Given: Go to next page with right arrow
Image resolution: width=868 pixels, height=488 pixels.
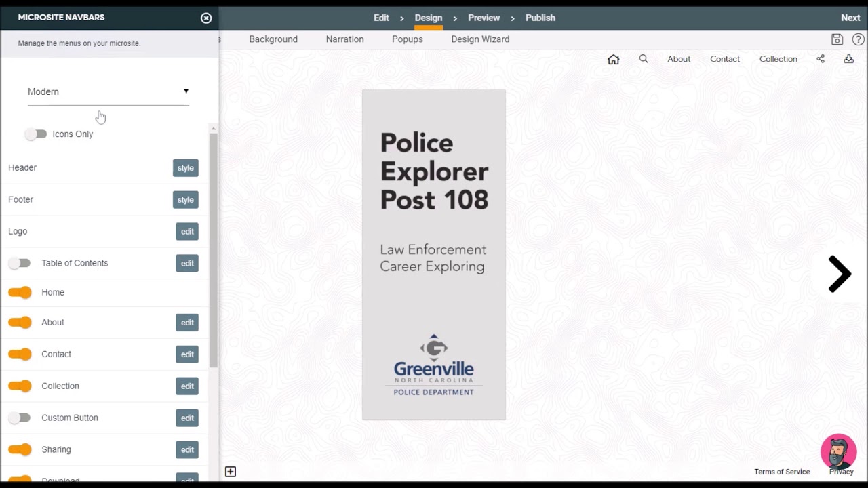Looking at the screenshot, I should (x=840, y=274).
